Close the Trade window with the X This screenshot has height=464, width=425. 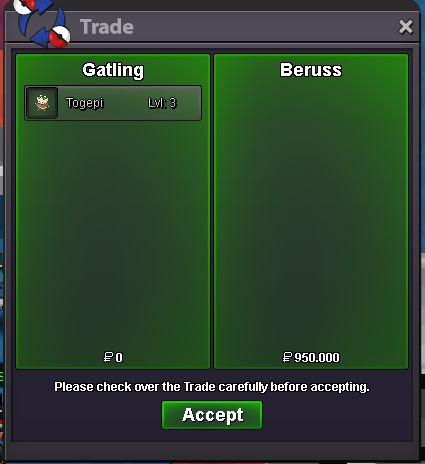pos(406,27)
